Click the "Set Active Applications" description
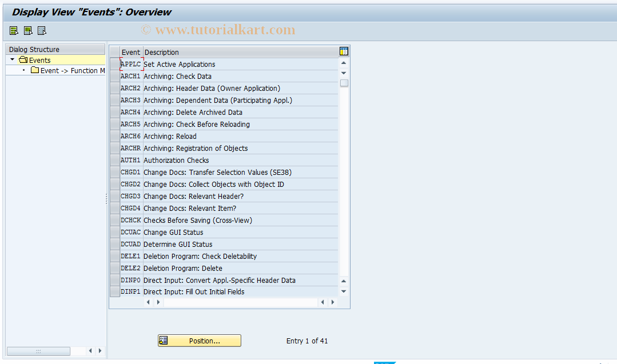617x364 pixels. (180, 64)
